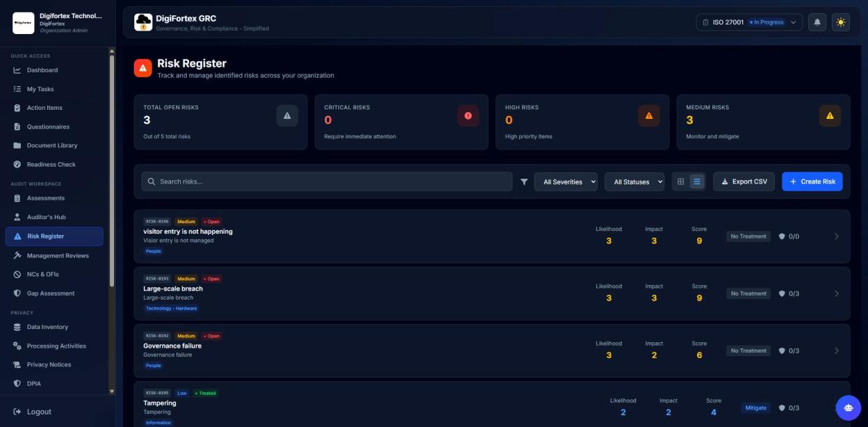
Task: Focus the Search risks input field
Action: (x=327, y=182)
